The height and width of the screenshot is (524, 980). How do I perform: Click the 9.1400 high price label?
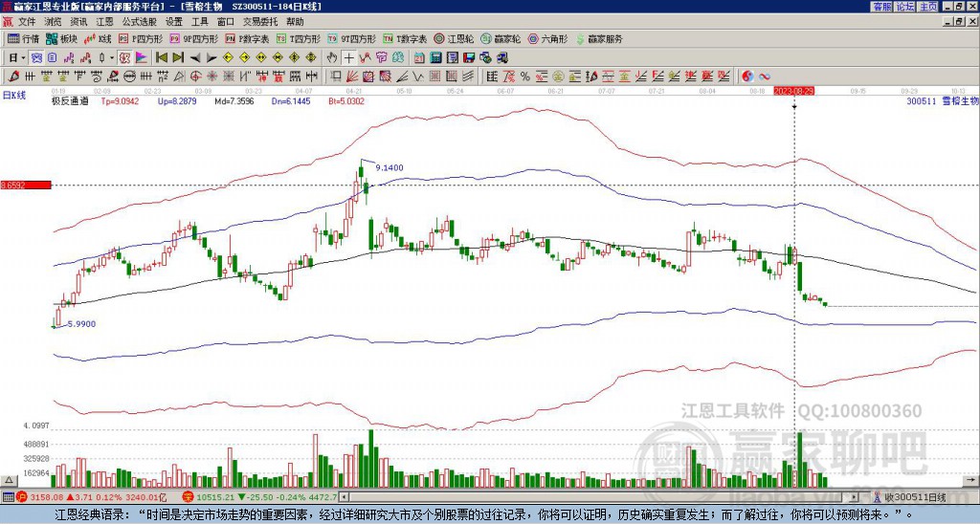390,167
